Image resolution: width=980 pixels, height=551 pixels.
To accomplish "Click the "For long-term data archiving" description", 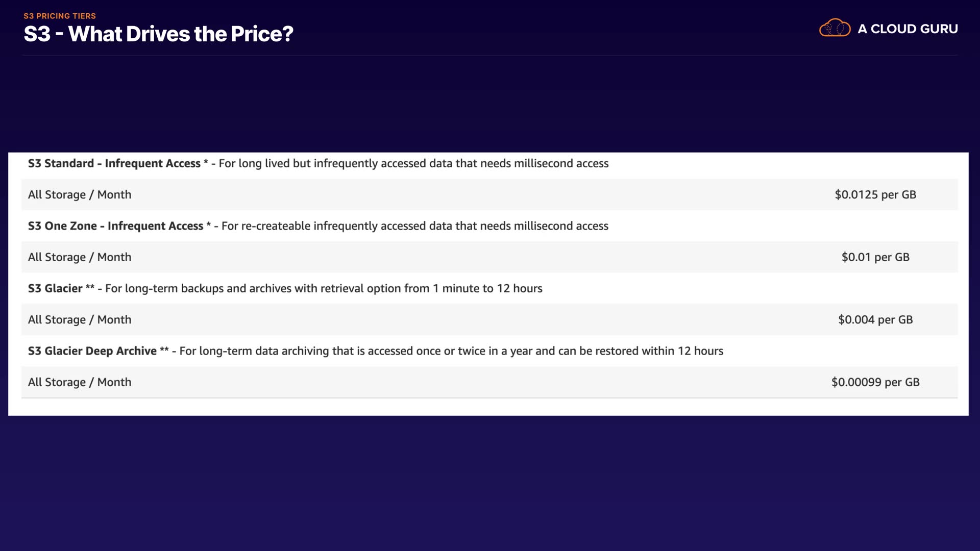I will point(451,351).
